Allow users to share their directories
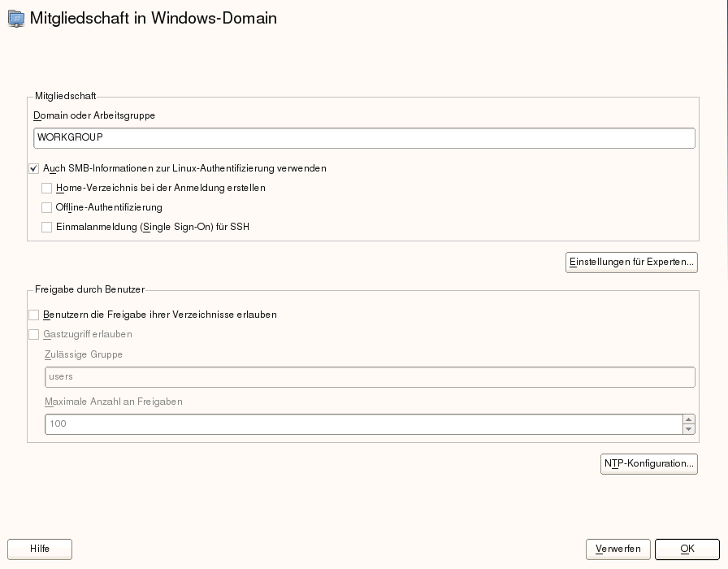This screenshot has width=728, height=569. pyautogui.click(x=34, y=315)
